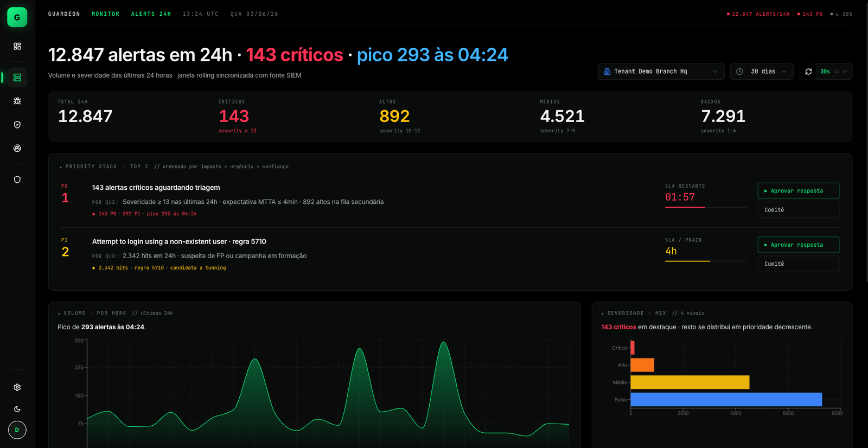
Task: Click Comitê for rule 5710 item
Action: [798, 264]
